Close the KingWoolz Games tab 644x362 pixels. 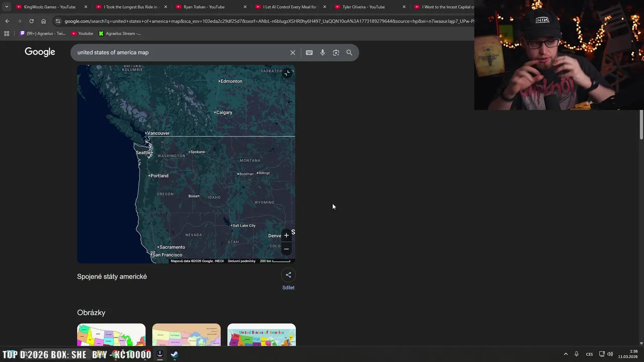pos(86,7)
